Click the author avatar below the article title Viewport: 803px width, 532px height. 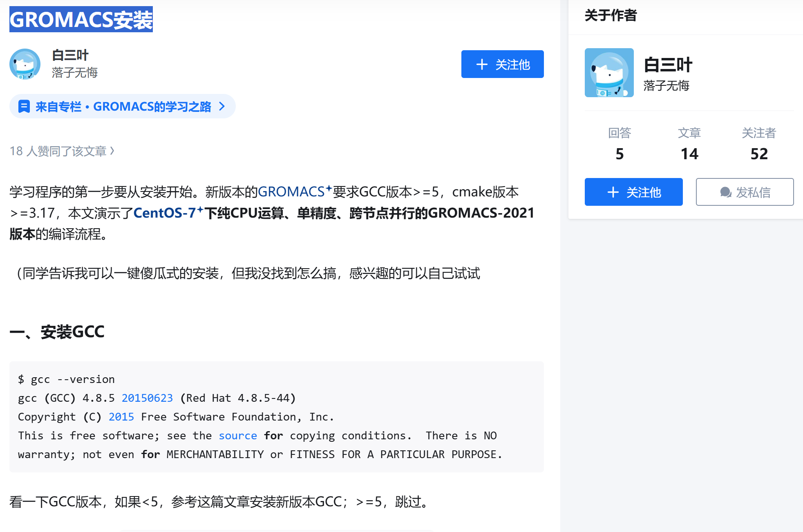pos(25,64)
